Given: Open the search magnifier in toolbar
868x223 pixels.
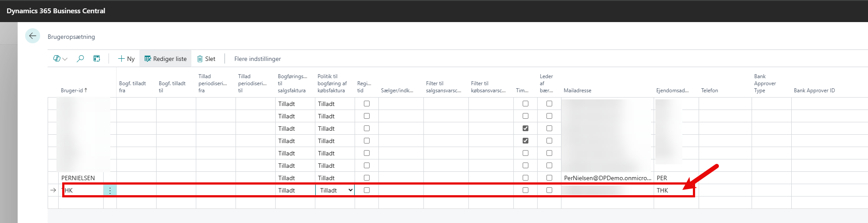Looking at the screenshot, I should (80, 59).
